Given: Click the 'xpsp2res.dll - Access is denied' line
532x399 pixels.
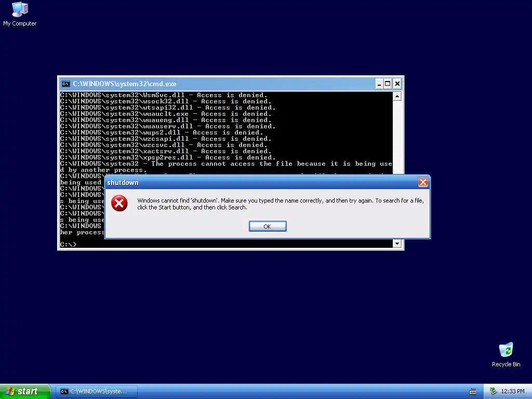Looking at the screenshot, I should pyautogui.click(x=168, y=157).
